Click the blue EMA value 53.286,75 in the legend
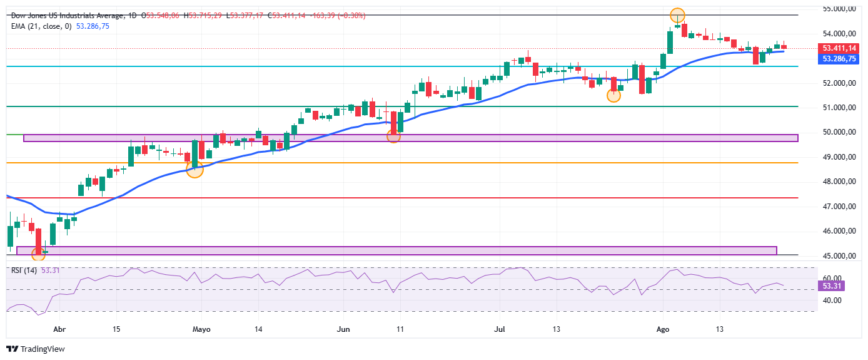The height and width of the screenshot is (360, 868). point(93,26)
